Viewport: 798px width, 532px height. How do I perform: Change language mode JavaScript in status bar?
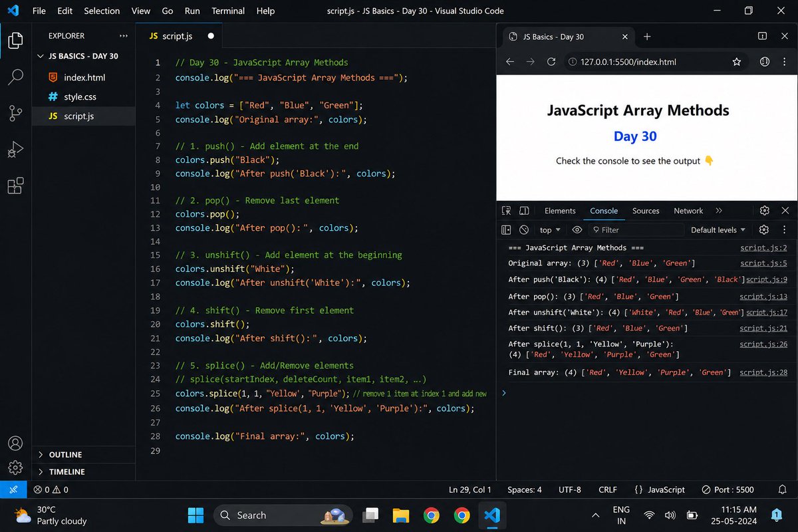tap(659, 489)
